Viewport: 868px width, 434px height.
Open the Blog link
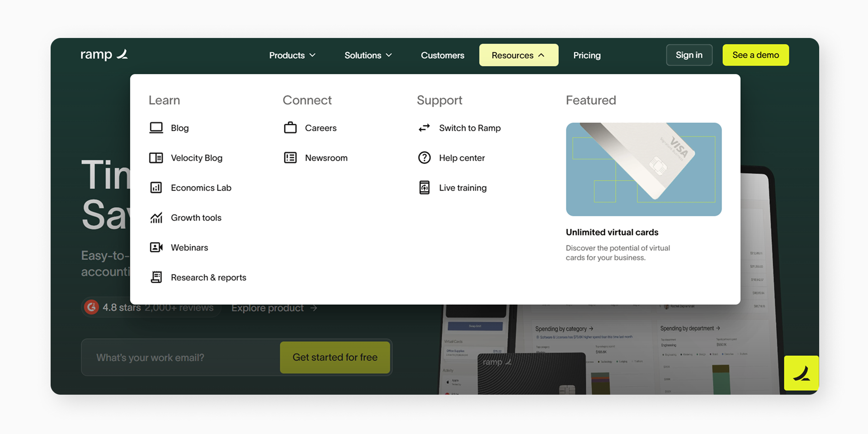coord(179,128)
